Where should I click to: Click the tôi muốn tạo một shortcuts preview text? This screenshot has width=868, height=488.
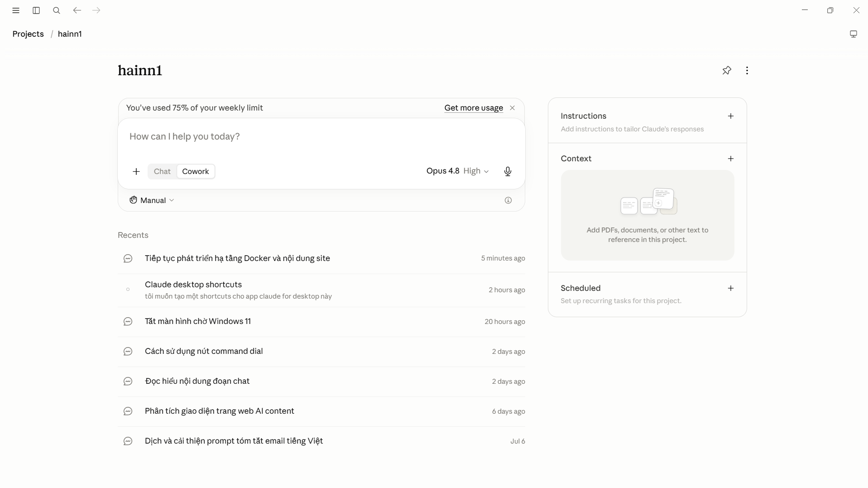point(238,296)
